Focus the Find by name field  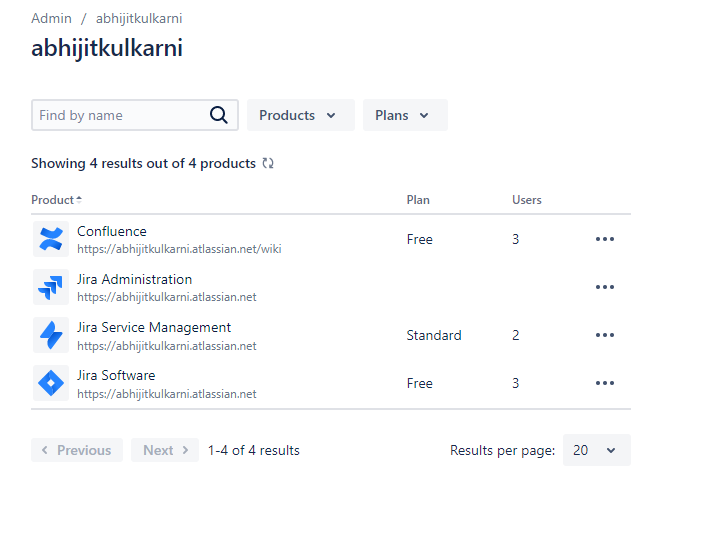click(135, 115)
